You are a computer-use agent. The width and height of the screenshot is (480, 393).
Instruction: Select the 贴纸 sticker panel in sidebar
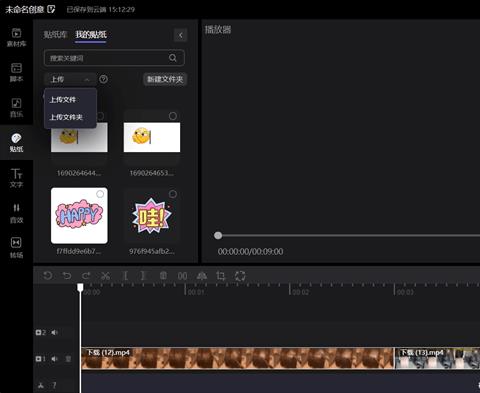pyautogui.click(x=16, y=143)
